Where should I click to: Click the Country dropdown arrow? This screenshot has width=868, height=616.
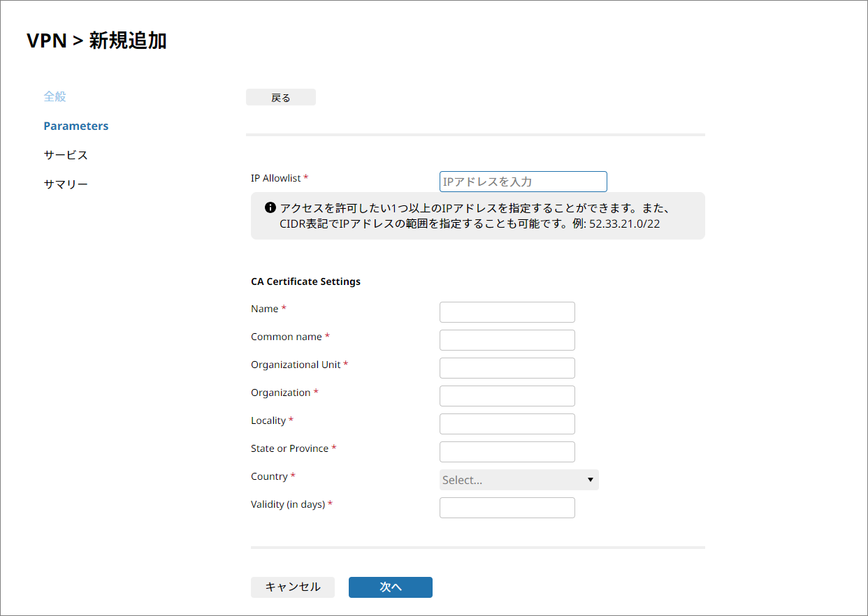(590, 480)
